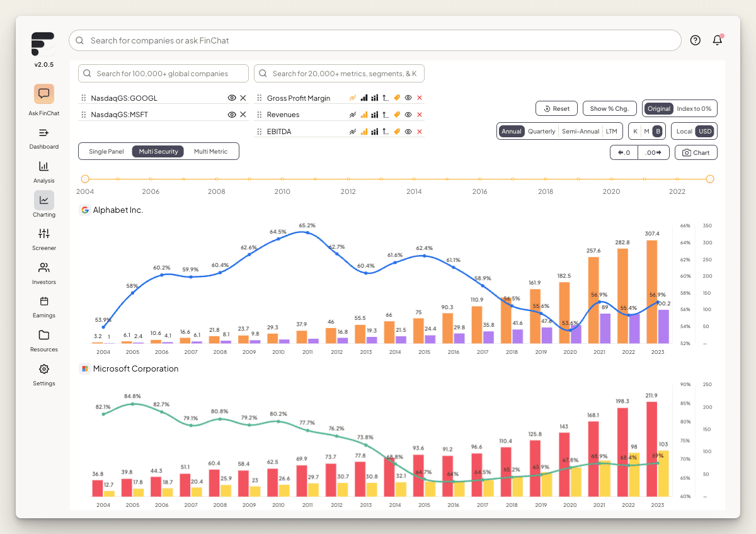Toggle Gross Profit Margin data labels tag

point(397,98)
